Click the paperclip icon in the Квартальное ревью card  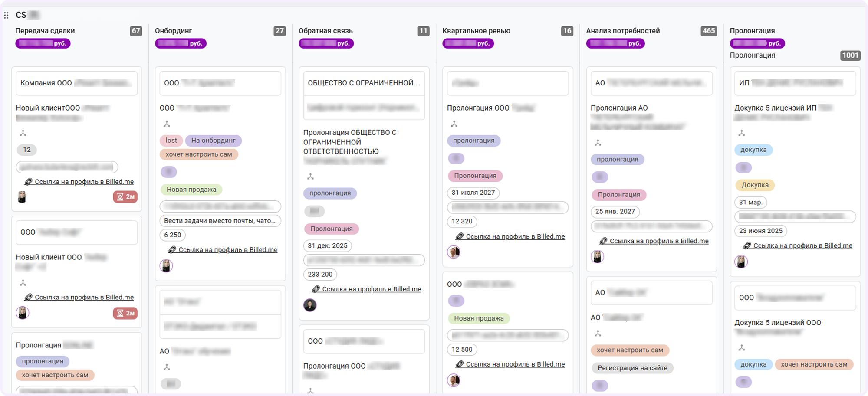[460, 236]
